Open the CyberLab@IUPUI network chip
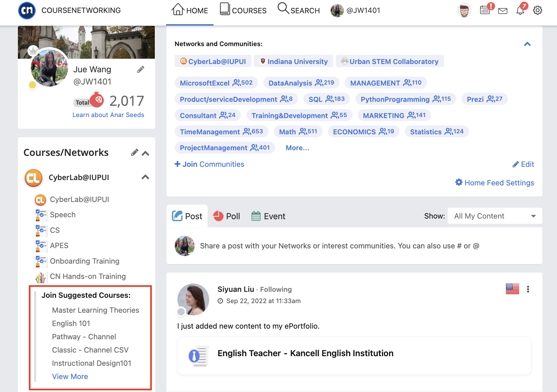This screenshot has height=392, width=557. [x=213, y=61]
